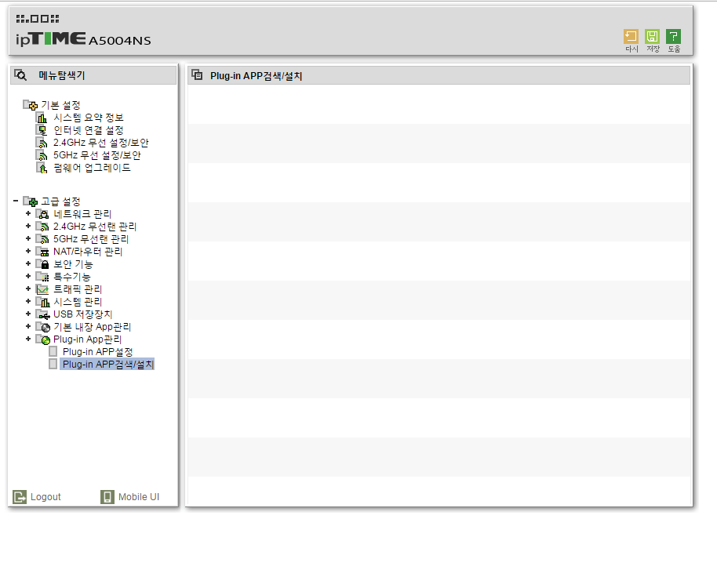Screen dimensions: 717x588
Task: Click the Mobile UI link text
Action: 139,496
